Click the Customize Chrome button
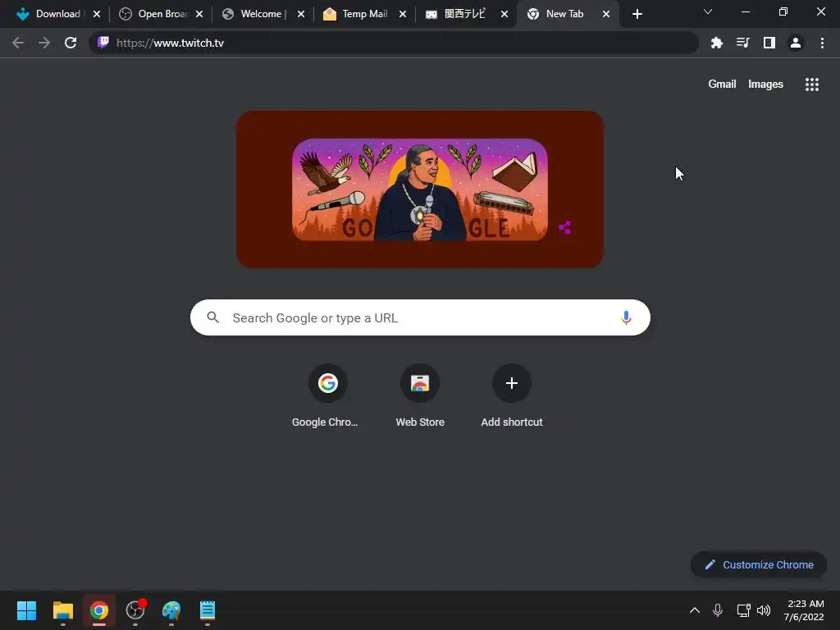 click(759, 564)
